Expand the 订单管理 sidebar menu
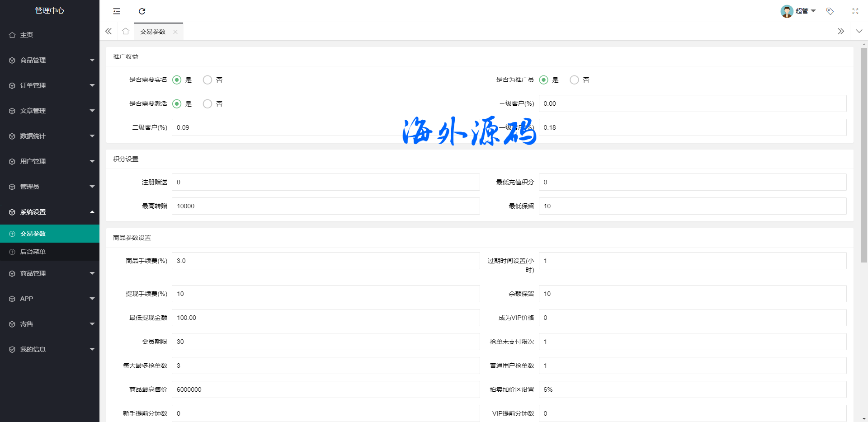Image resolution: width=868 pixels, height=422 pixels. pos(50,85)
